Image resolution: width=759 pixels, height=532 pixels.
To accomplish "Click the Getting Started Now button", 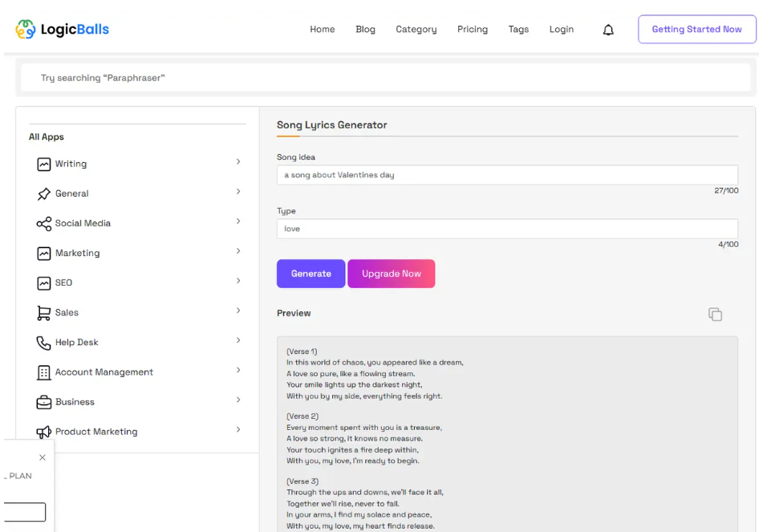I will point(696,30).
